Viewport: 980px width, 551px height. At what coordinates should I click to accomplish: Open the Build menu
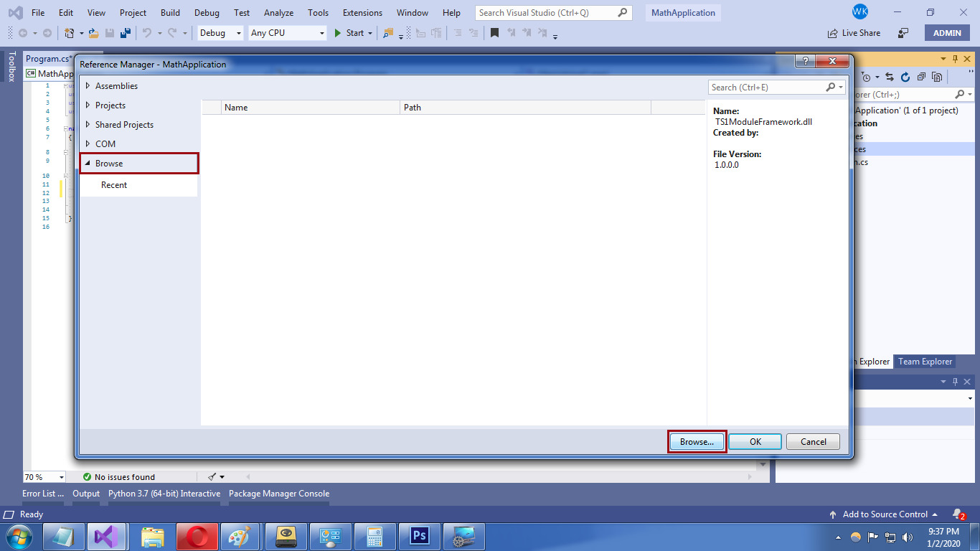click(170, 13)
